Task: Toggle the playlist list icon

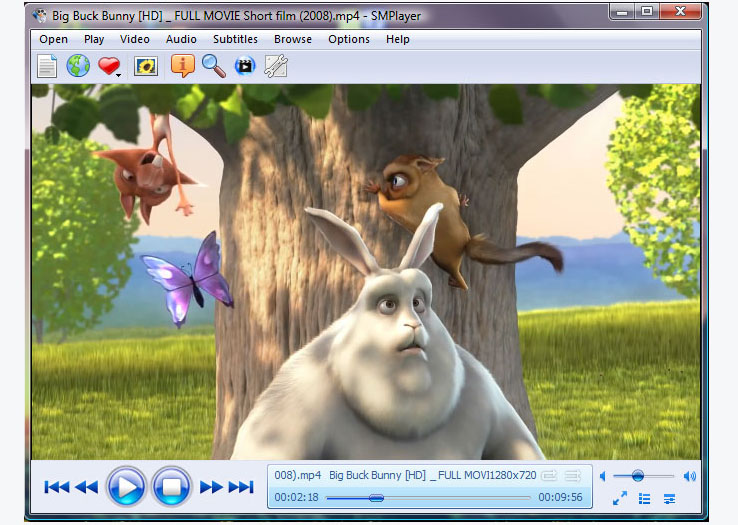Action: coord(644,499)
